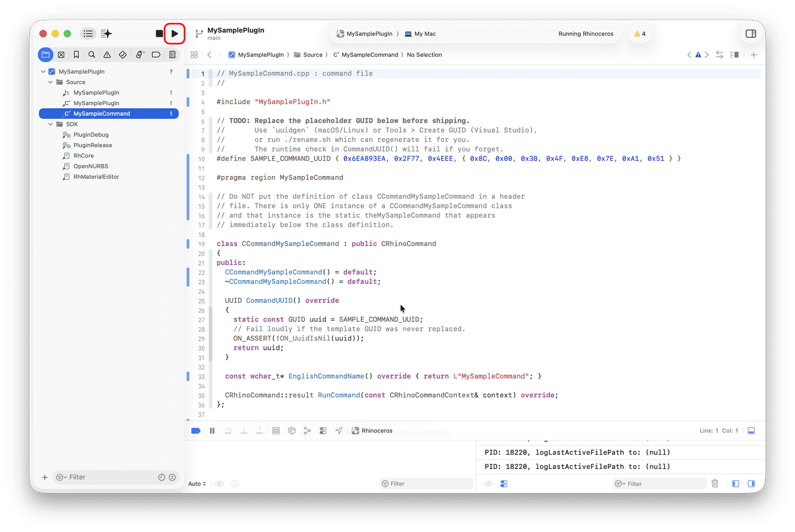Toggle the variables view pane button
The height and width of the screenshot is (532, 795).
(736, 484)
